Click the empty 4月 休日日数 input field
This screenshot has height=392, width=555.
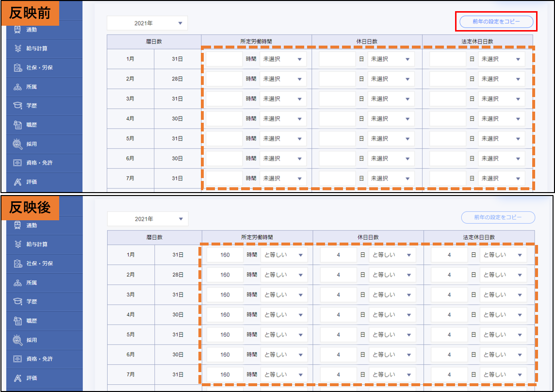(x=337, y=119)
